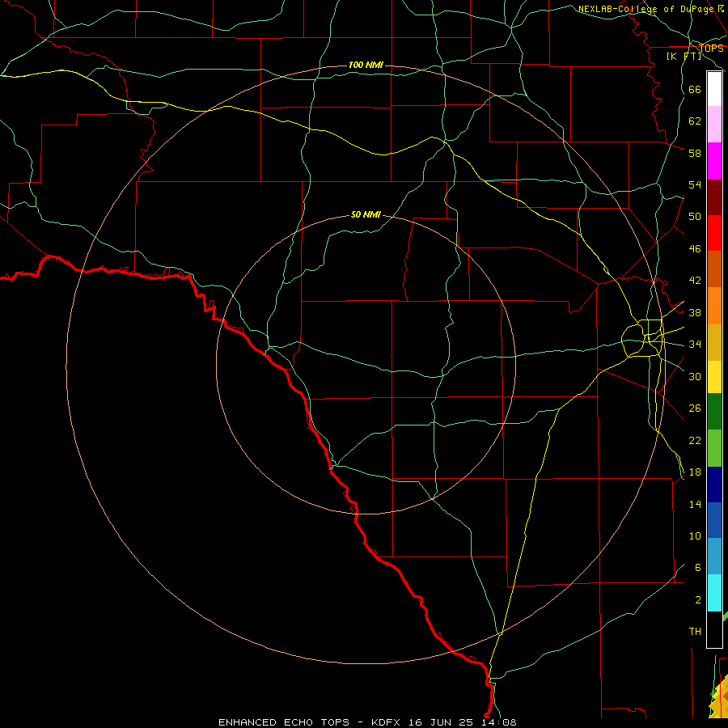Click the cyan legend swatch
The height and width of the screenshot is (728, 728).
tap(714, 593)
